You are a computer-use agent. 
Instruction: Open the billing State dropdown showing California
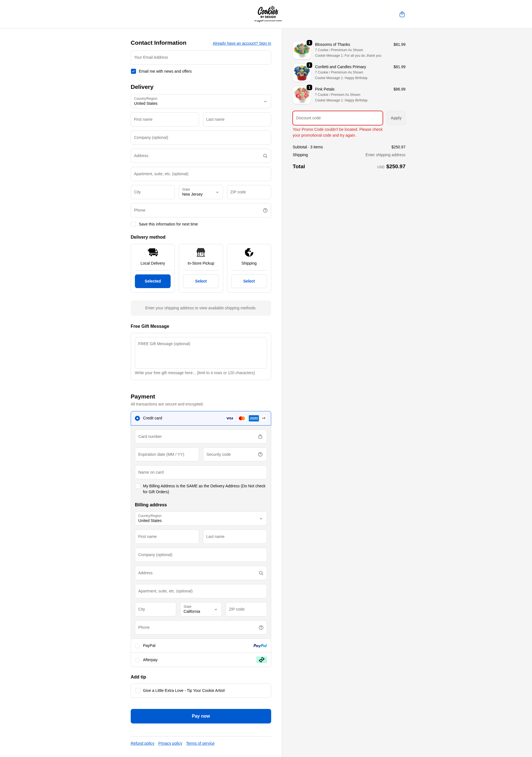coord(201,609)
